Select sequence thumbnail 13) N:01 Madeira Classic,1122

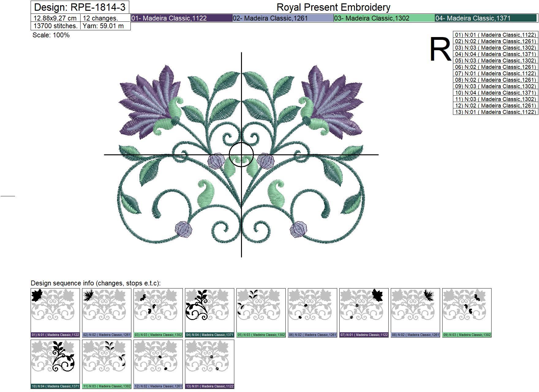[209, 364]
